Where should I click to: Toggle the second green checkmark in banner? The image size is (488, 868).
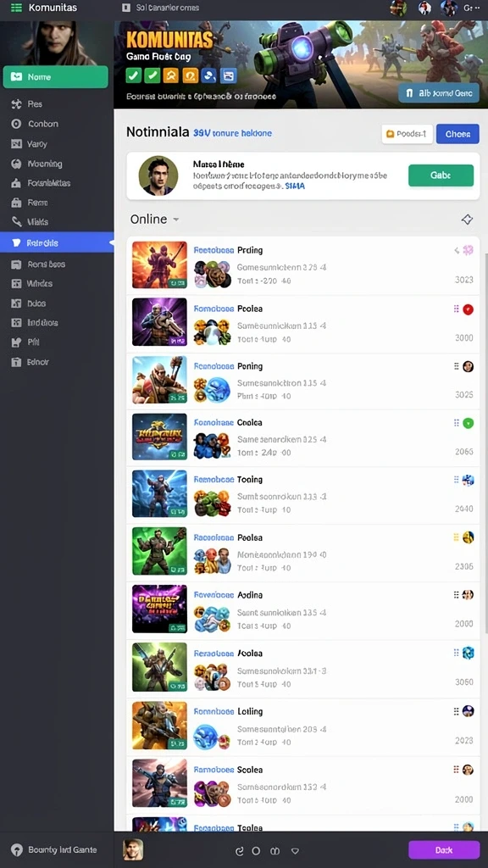click(x=152, y=75)
